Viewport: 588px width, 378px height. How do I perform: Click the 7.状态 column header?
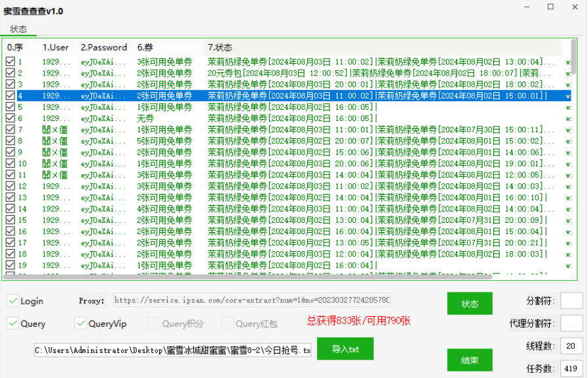(x=220, y=47)
